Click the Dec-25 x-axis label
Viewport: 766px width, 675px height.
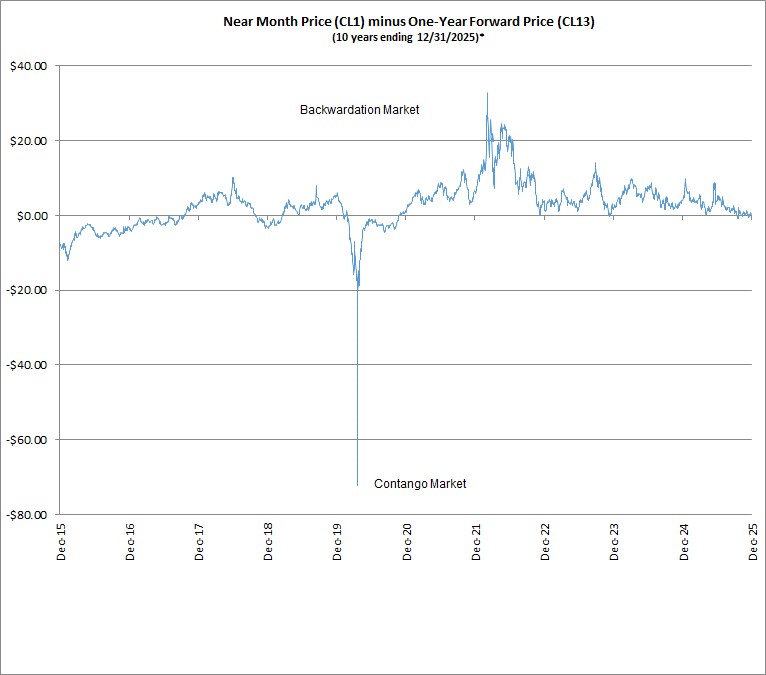753,542
